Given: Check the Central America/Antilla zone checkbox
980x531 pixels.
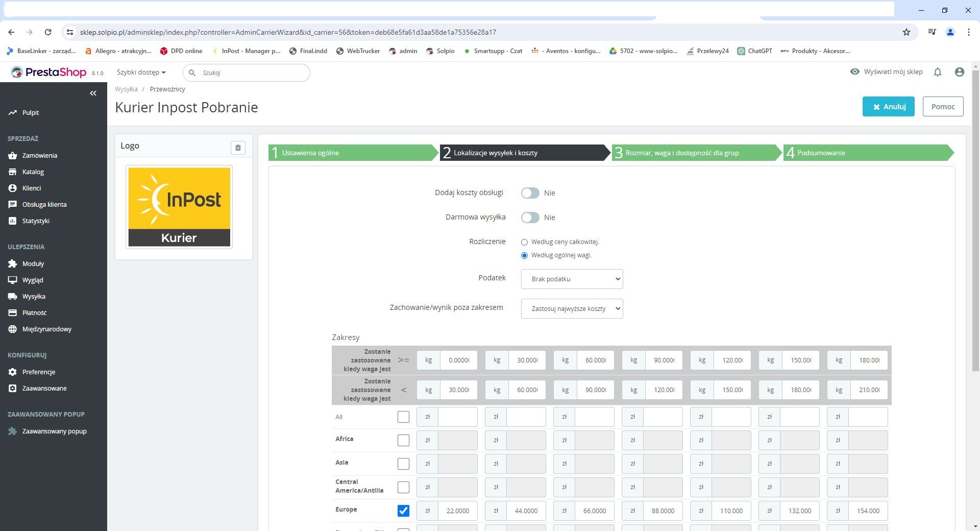Looking at the screenshot, I should click(x=403, y=487).
